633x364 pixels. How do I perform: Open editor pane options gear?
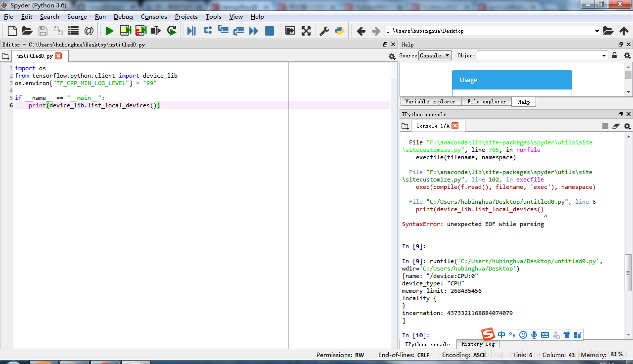[392, 56]
